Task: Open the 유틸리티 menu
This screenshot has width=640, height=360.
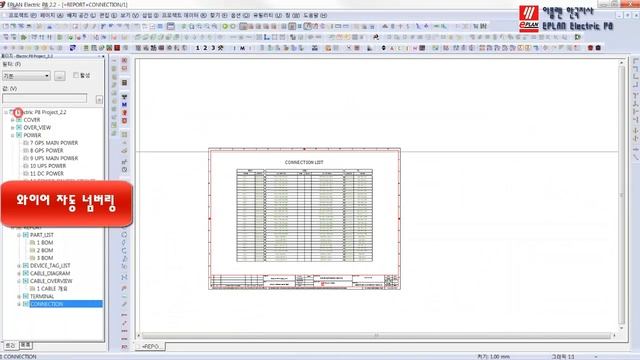Action: point(267,15)
